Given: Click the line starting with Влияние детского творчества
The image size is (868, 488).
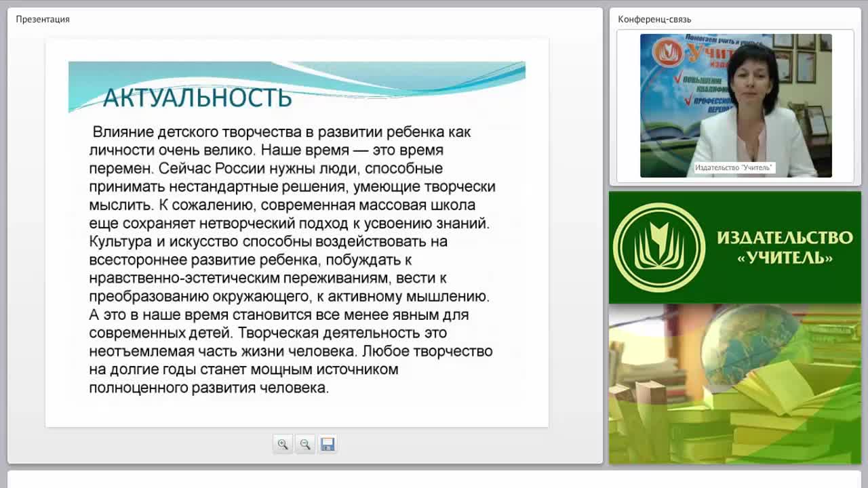Looking at the screenshot, I should [x=281, y=131].
